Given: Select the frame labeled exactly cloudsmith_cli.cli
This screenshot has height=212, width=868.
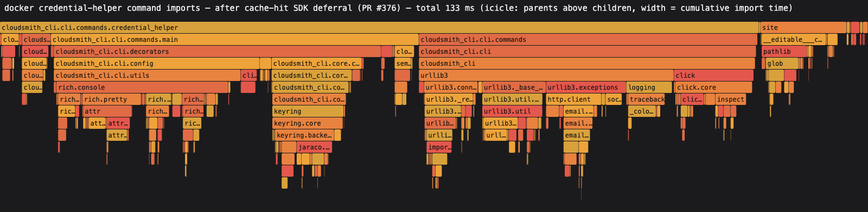Looking at the screenshot, I should [x=588, y=52].
